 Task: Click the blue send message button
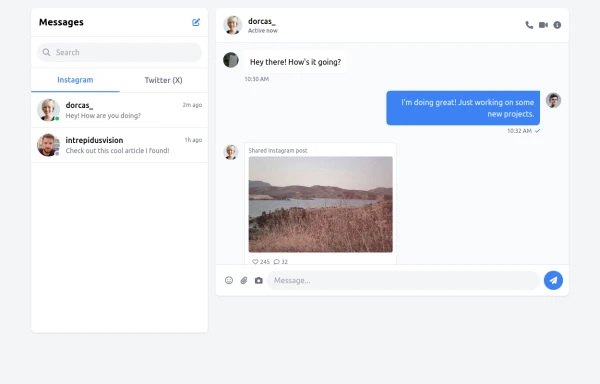pyautogui.click(x=553, y=280)
